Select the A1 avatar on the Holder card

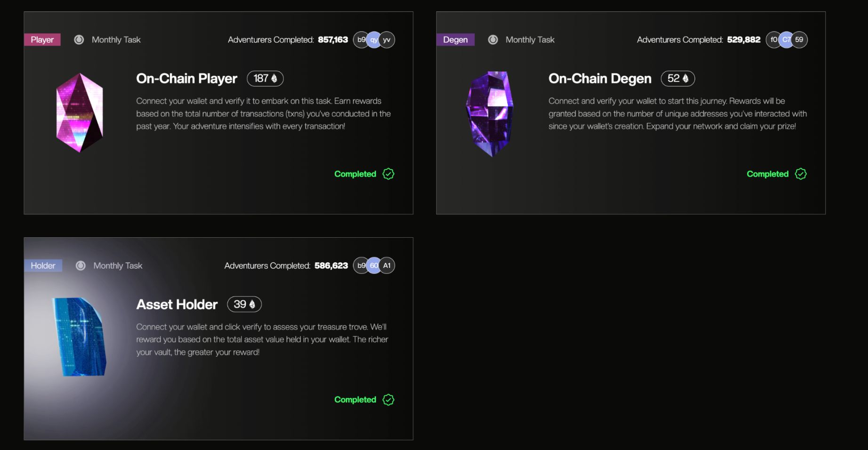[x=387, y=265]
